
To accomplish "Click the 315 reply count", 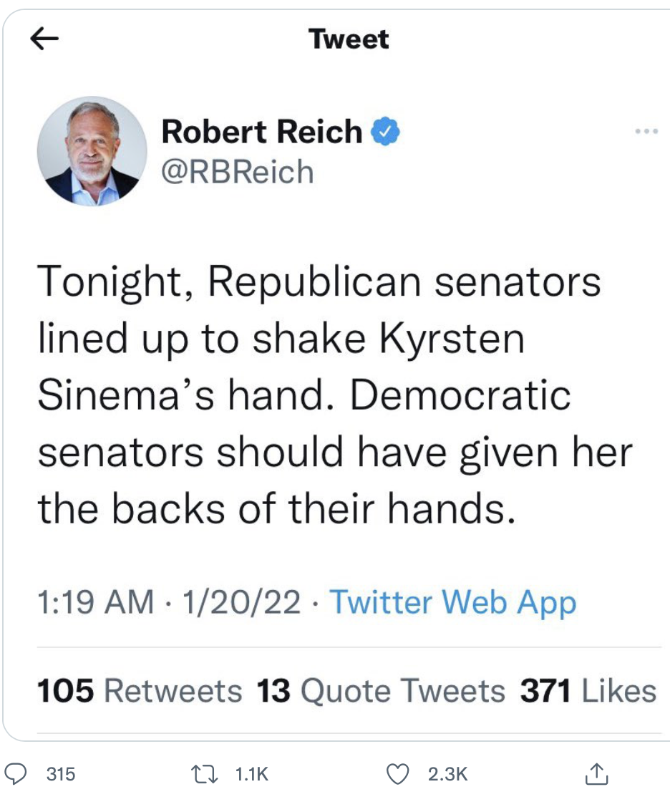I will coord(60,774).
